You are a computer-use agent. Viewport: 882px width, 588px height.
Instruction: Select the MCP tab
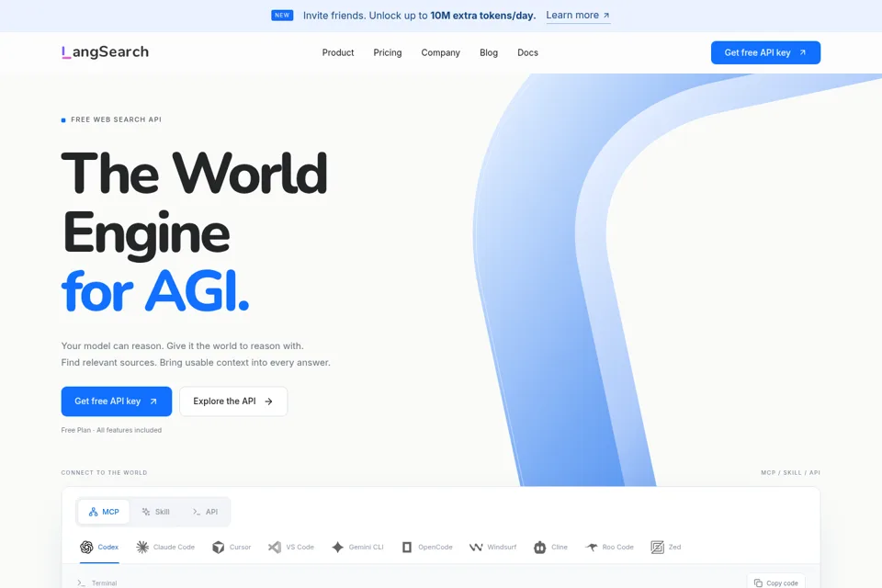[x=104, y=512]
